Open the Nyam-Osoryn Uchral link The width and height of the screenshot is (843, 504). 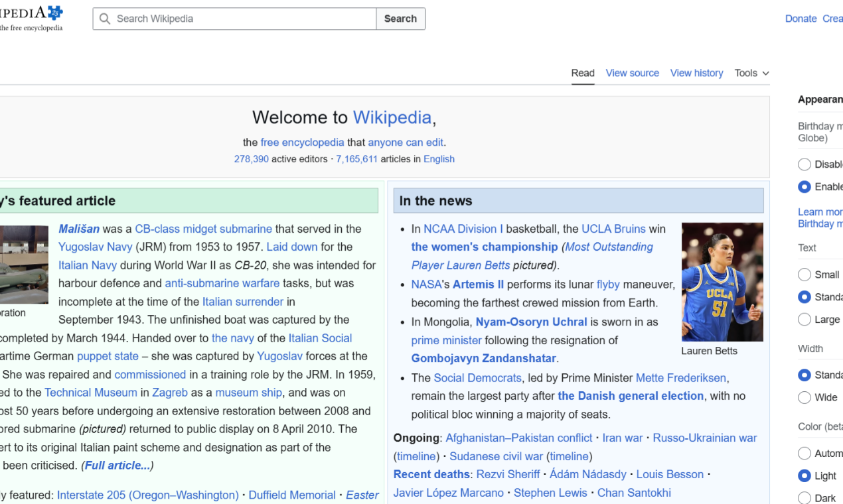tap(531, 322)
